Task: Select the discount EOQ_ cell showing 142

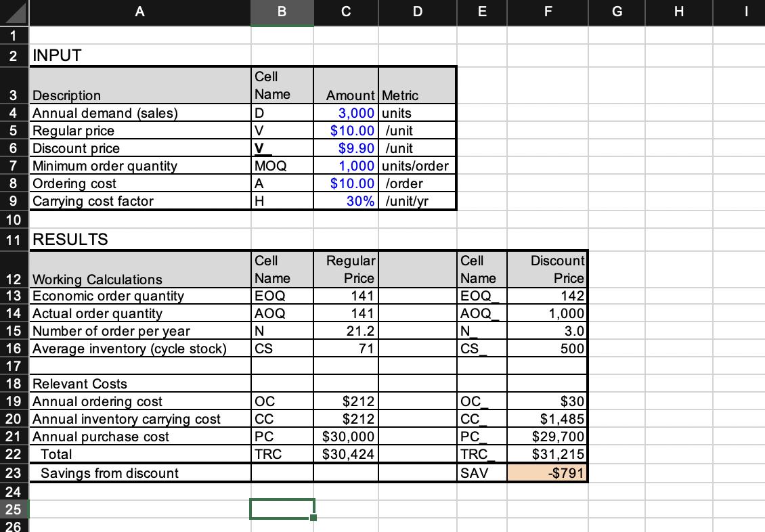Action: tap(547, 295)
